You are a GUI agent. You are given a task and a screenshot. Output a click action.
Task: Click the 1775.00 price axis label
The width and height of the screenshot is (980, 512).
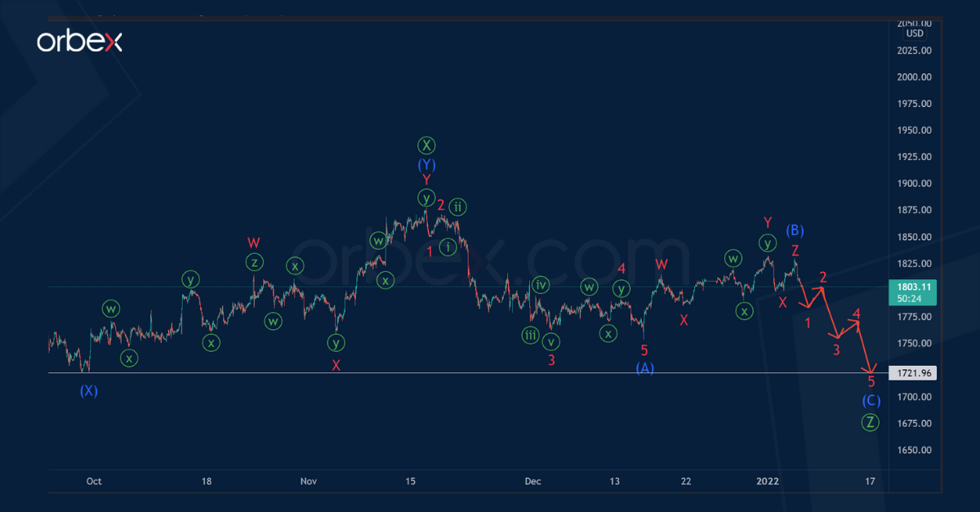[x=915, y=317]
